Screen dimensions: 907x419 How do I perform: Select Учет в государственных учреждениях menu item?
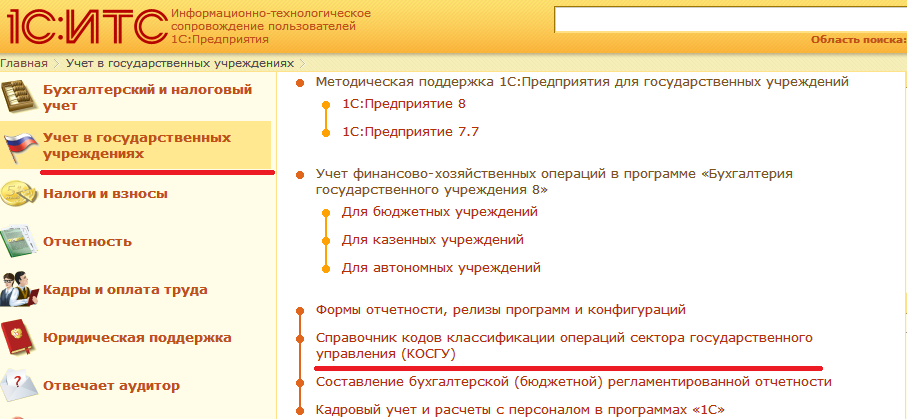point(137,146)
